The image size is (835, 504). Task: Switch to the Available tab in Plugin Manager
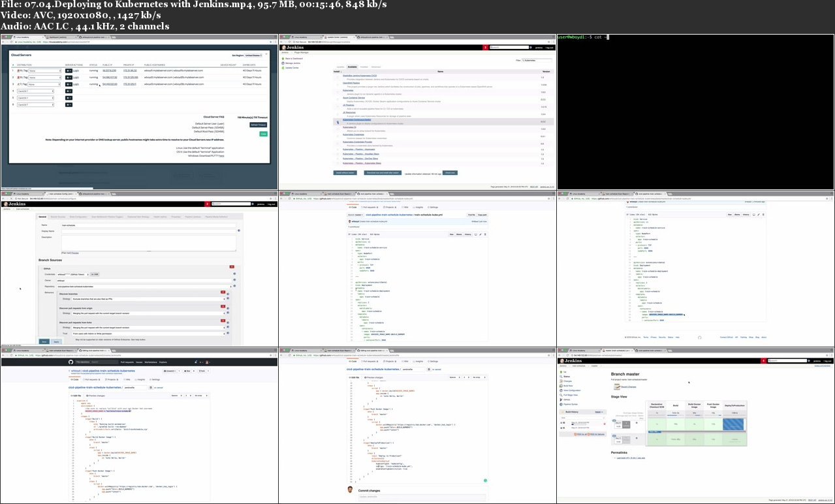coord(352,67)
